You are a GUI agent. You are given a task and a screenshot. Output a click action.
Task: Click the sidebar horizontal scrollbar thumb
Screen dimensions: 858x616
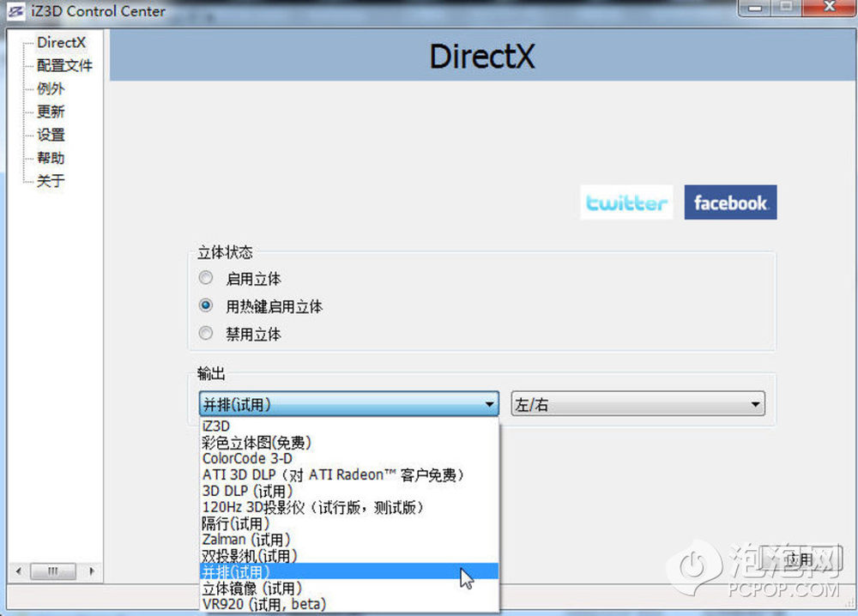coord(53,571)
